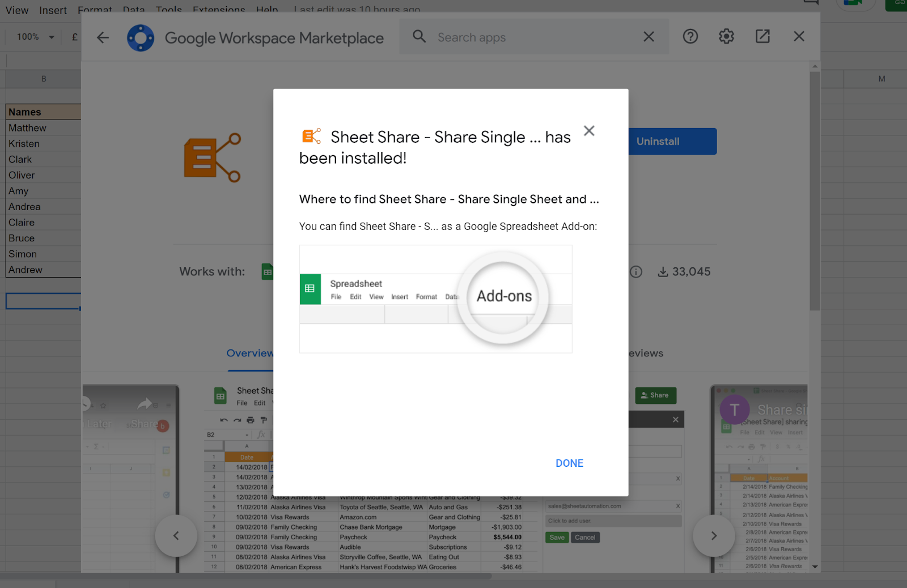Image resolution: width=907 pixels, height=588 pixels.
Task: Click the Marketplace vertical scrollbar
Action: click(815, 190)
